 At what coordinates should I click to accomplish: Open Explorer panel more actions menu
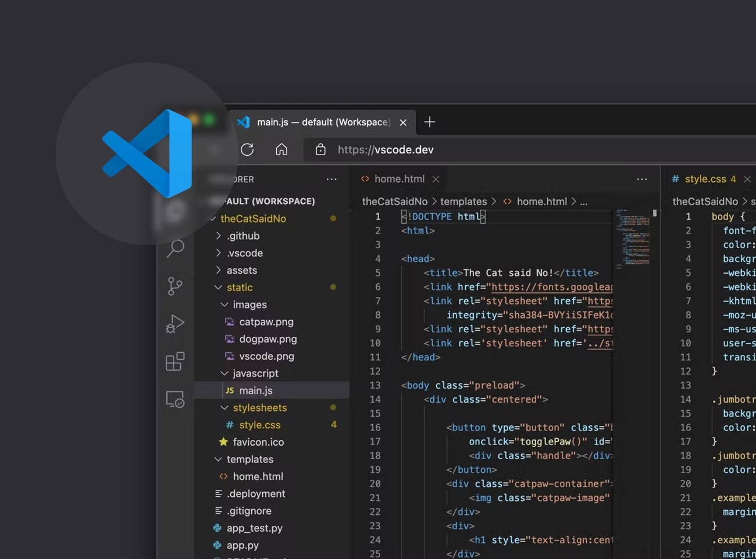point(331,180)
